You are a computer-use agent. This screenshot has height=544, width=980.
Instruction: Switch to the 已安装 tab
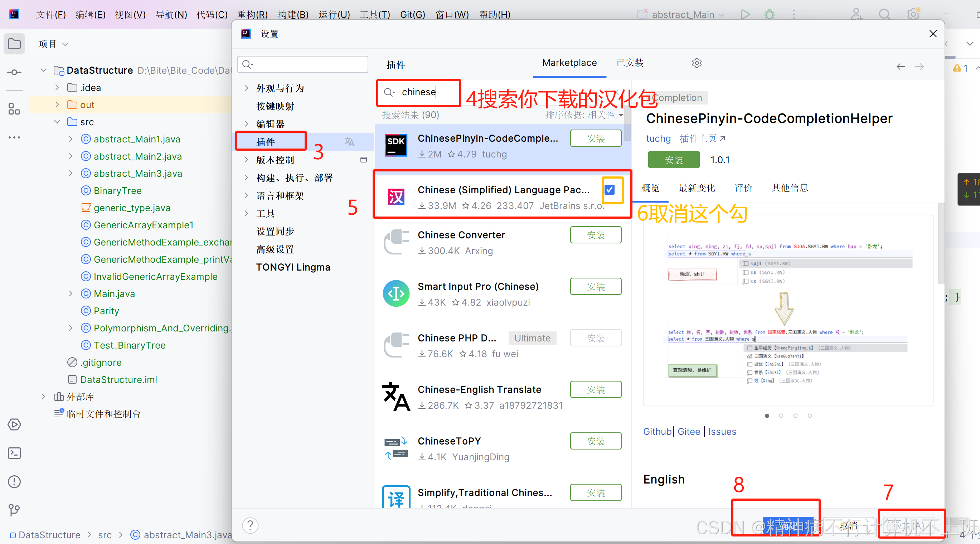tap(630, 63)
